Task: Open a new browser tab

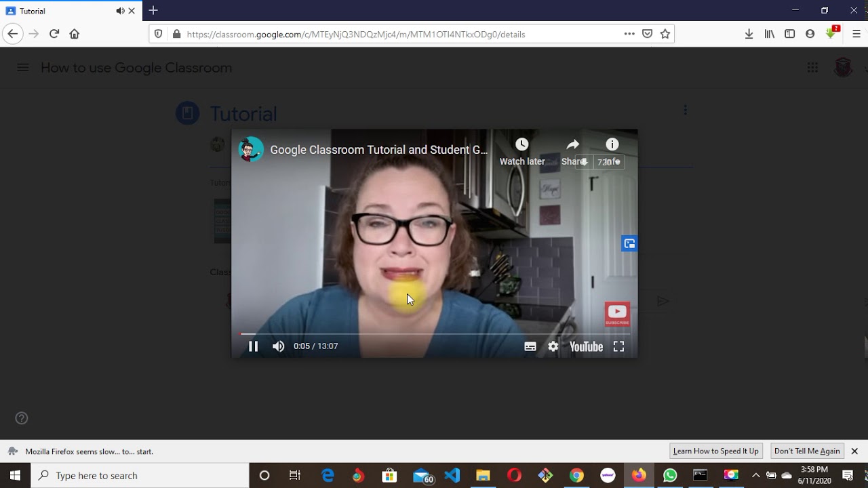Action: (153, 10)
